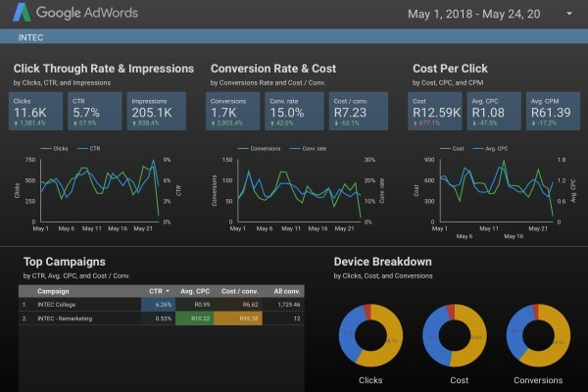Click the Cost R12.59K scorecard
The height and width of the screenshot is (392, 588).
point(434,111)
